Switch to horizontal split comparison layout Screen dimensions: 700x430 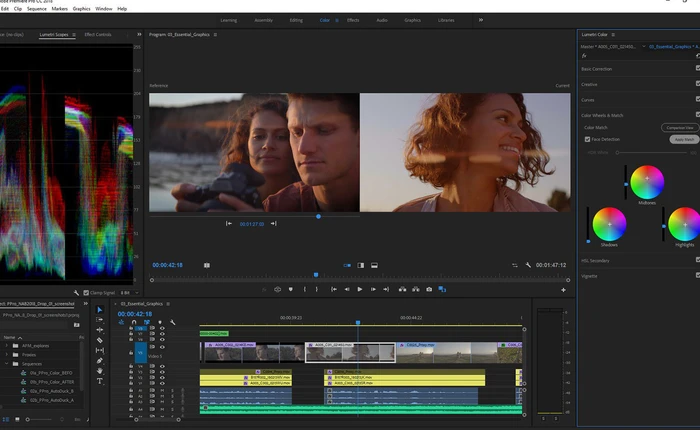[375, 265]
